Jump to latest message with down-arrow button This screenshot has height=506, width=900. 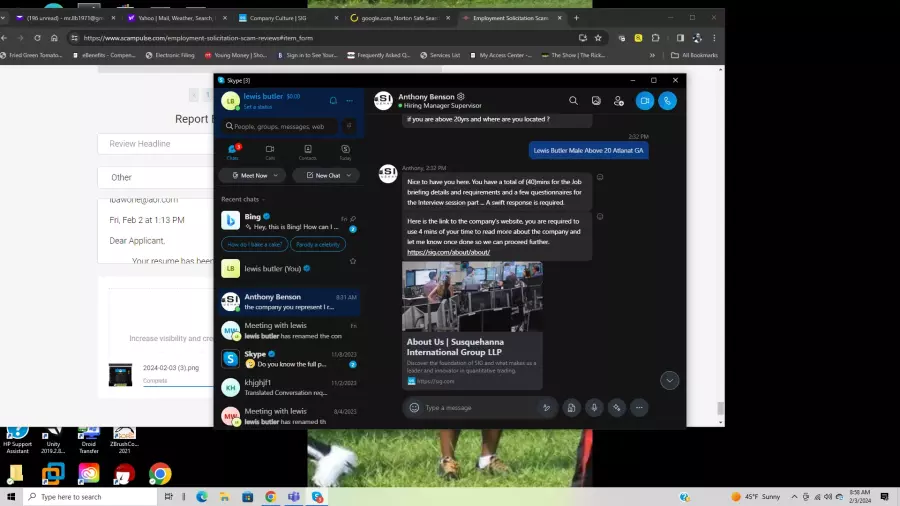[x=669, y=380]
